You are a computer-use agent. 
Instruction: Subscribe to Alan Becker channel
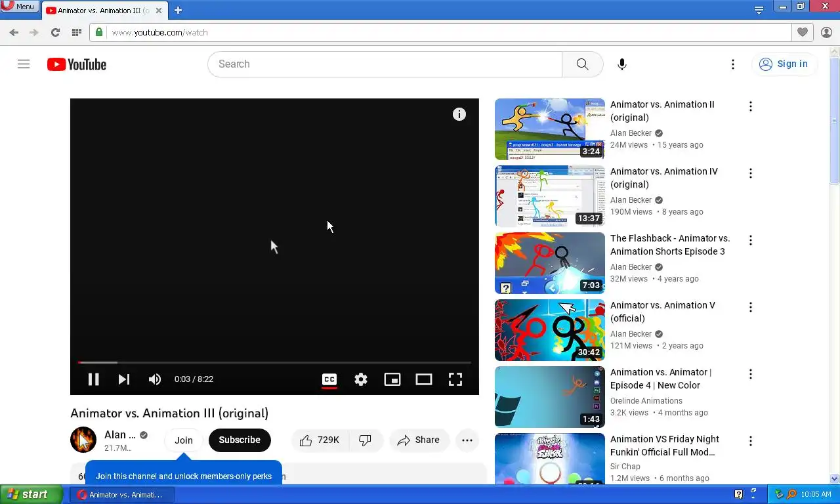pyautogui.click(x=240, y=440)
